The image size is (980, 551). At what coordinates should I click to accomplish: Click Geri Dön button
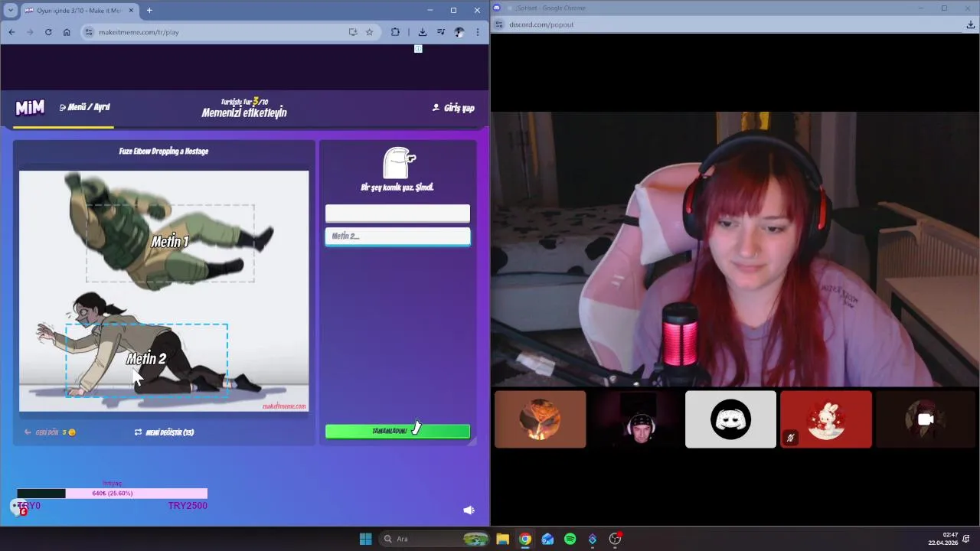point(50,432)
